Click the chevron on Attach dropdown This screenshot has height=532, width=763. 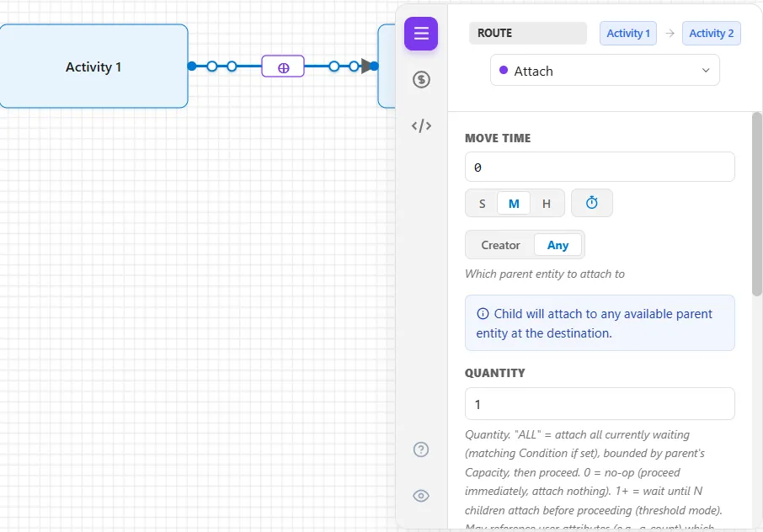point(706,71)
